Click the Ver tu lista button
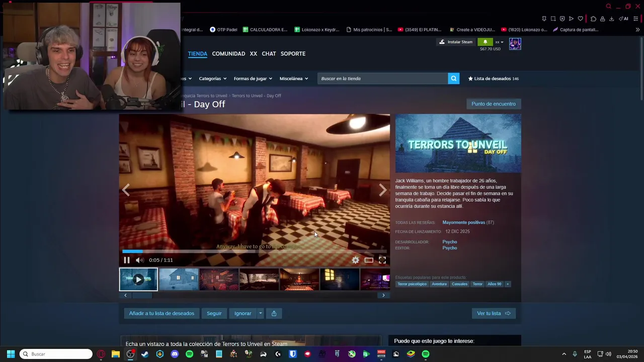Viewport: 644px width, 362px height. (494, 313)
